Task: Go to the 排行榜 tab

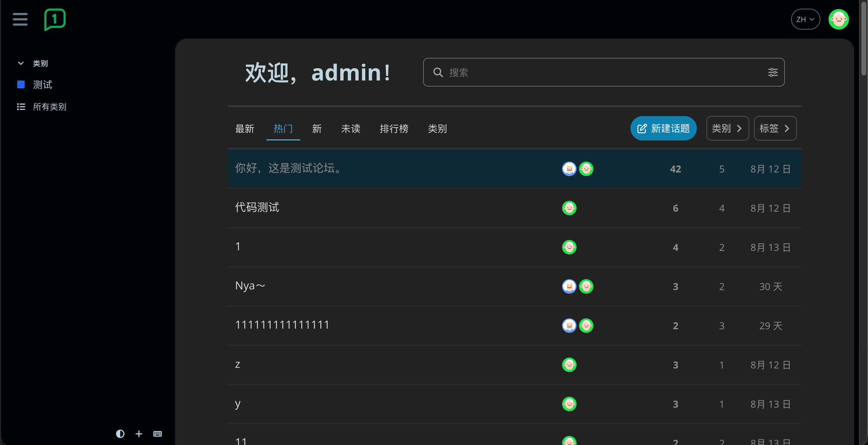Action: [x=394, y=128]
